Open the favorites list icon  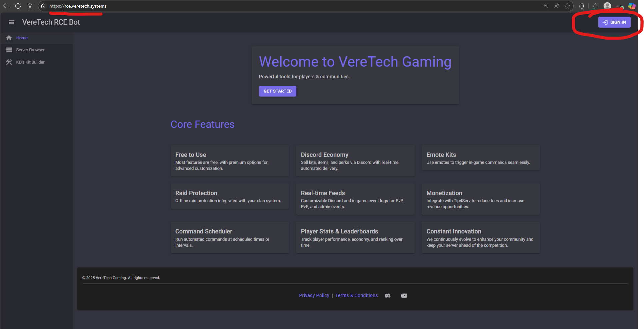point(595,6)
